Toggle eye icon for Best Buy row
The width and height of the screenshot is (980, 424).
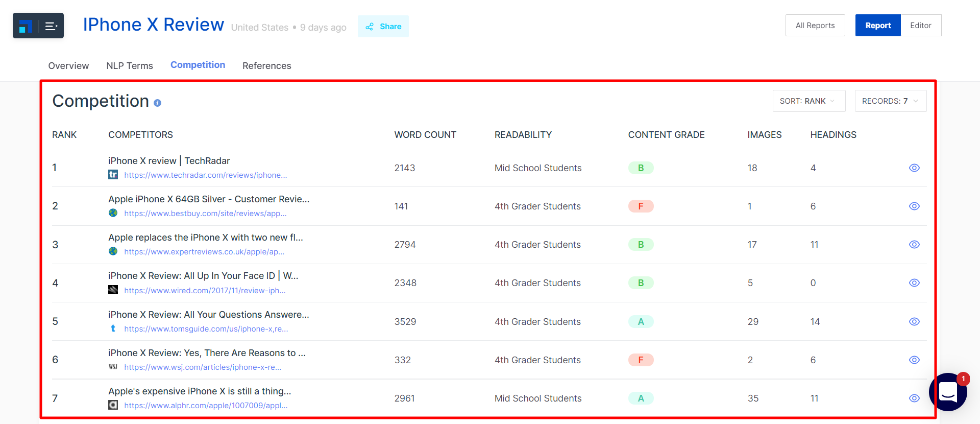(x=914, y=206)
